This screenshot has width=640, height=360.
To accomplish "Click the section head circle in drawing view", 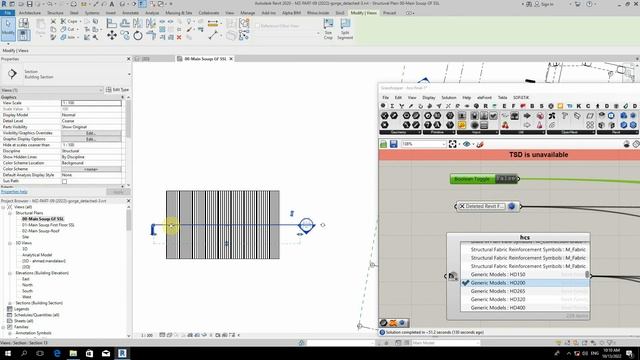I will pyautogui.click(x=306, y=225).
